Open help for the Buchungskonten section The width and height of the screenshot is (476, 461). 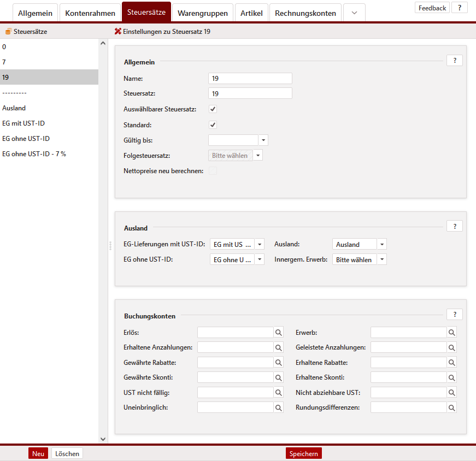click(x=454, y=314)
